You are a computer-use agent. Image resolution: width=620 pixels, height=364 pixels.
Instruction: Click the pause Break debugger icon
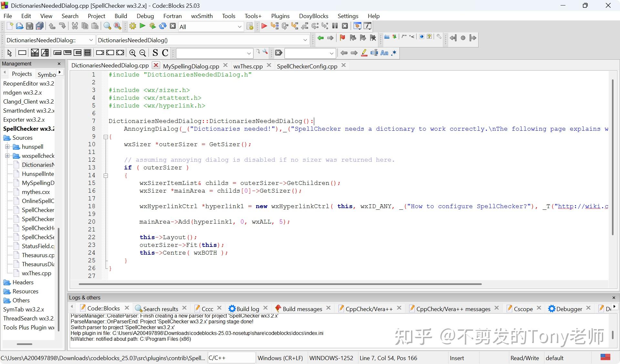click(x=335, y=26)
